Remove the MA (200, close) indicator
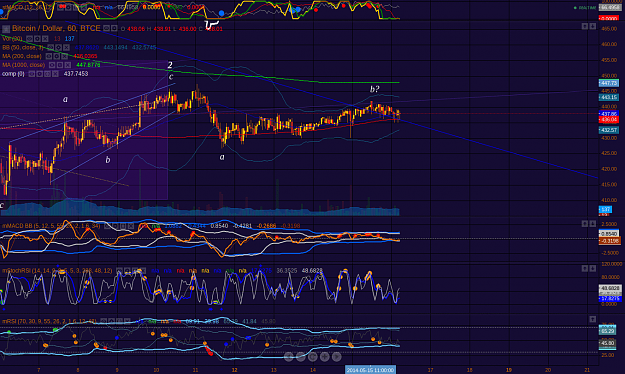 (x=65, y=56)
